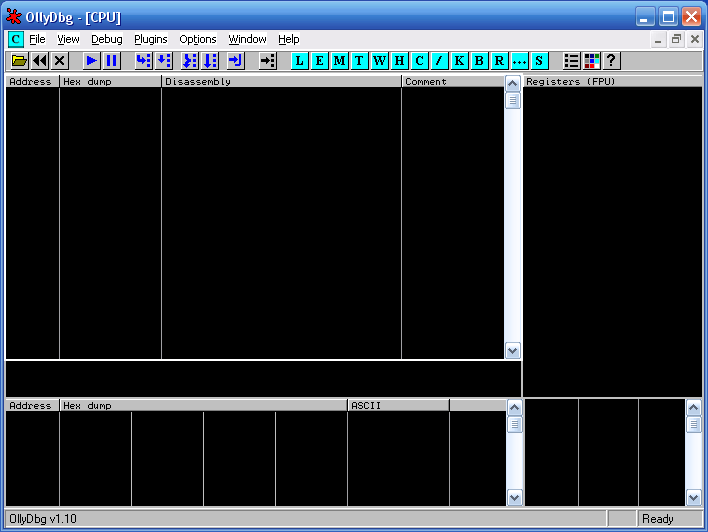Image resolution: width=708 pixels, height=532 pixels.
Task: Open the Help menu
Action: point(289,39)
